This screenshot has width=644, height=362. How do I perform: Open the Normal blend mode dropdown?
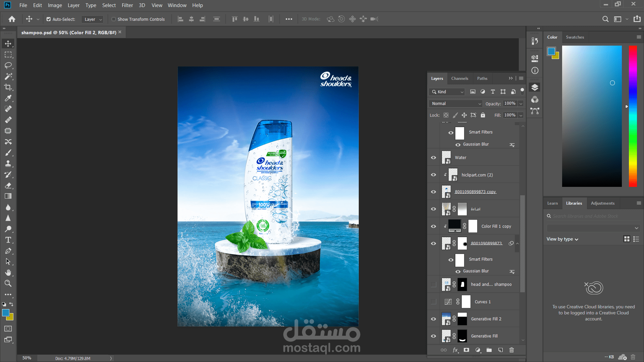click(456, 104)
